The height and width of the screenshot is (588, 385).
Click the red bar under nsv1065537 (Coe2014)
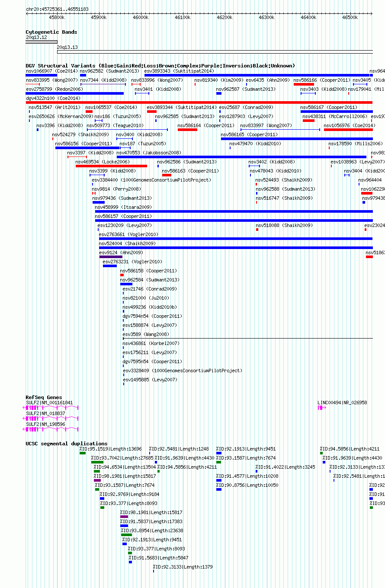click(89, 112)
